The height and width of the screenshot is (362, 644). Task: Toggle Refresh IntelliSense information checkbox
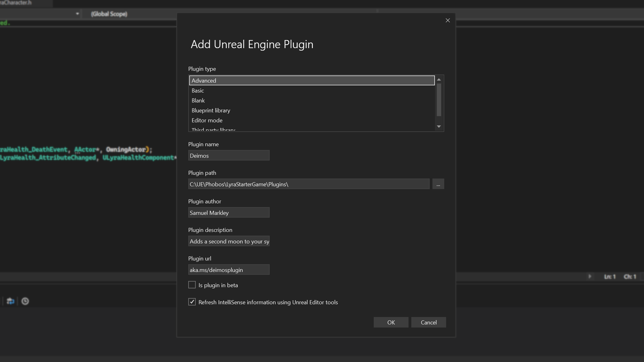(192, 302)
